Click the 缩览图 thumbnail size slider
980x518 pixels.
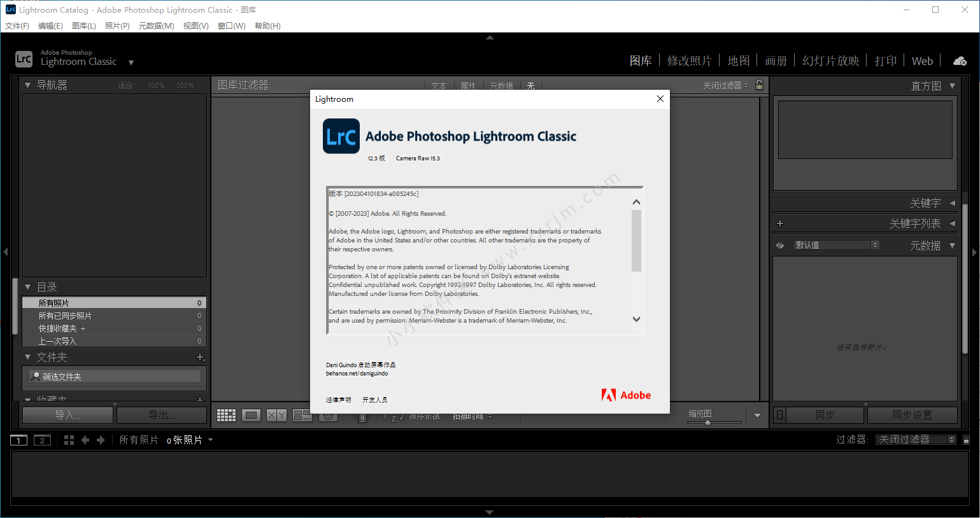(x=707, y=423)
